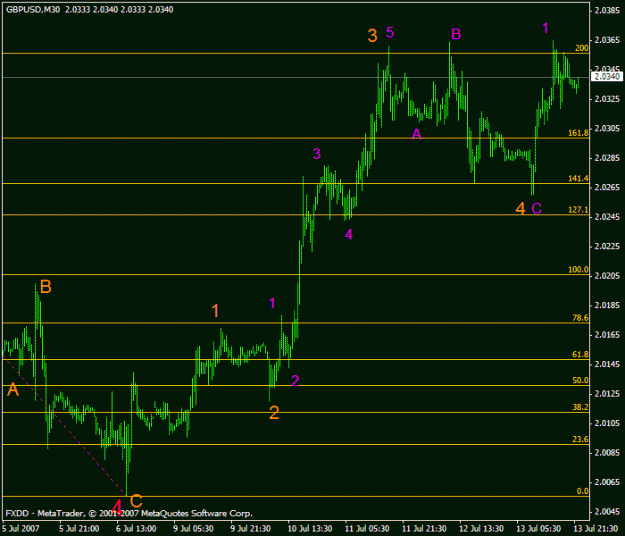Screen dimensions: 625x536
Task: Click the 10 Jul 13:30 time label
Action: (310, 529)
